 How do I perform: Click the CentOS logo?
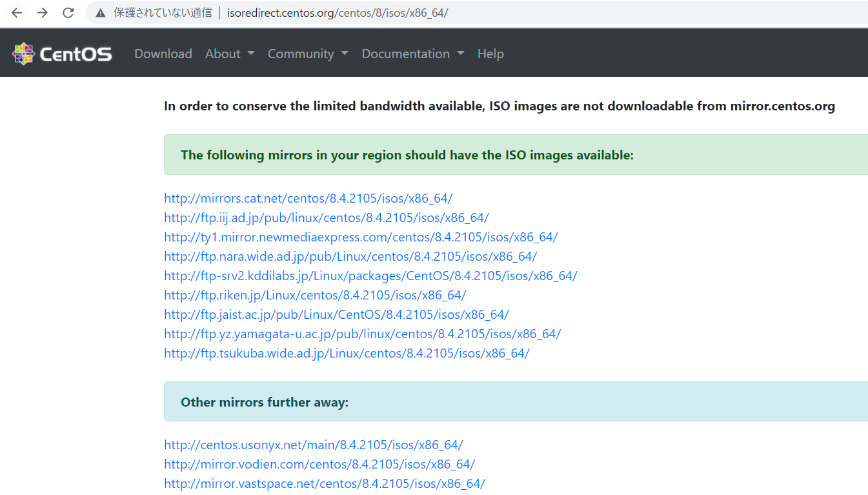pos(62,54)
